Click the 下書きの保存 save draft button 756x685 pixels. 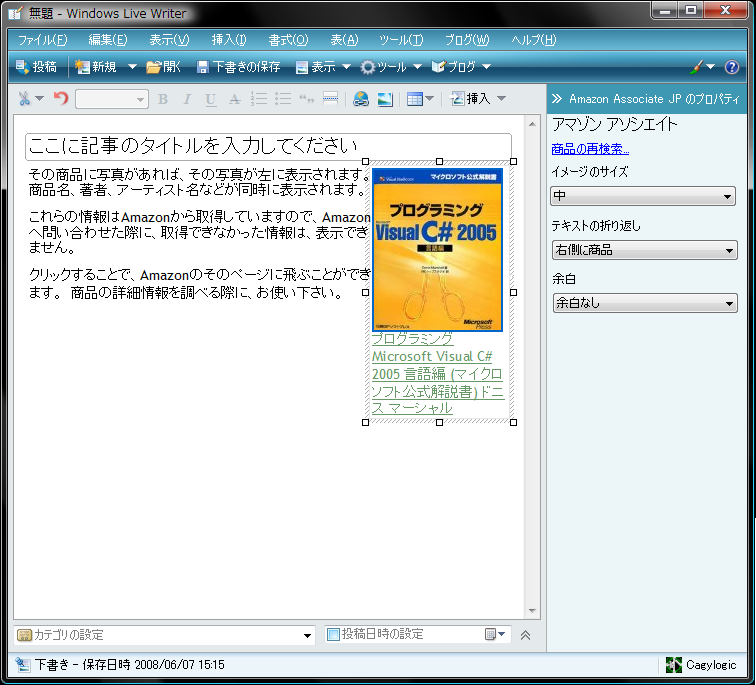click(x=238, y=67)
